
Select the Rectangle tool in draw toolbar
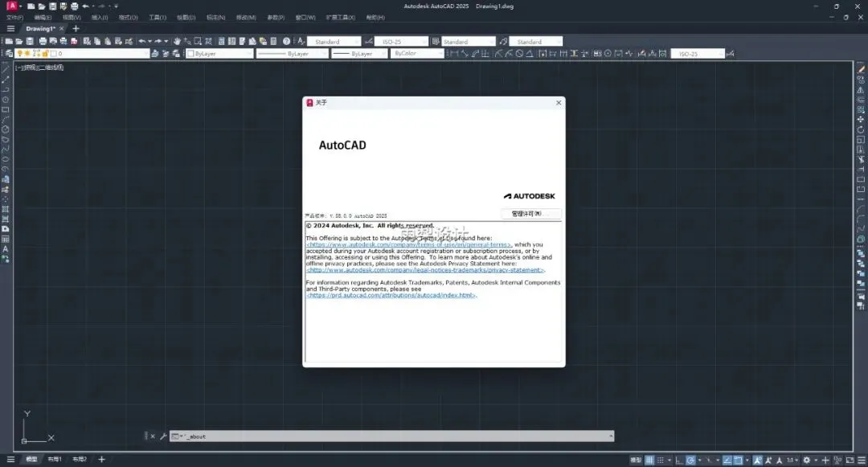[x=6, y=109]
